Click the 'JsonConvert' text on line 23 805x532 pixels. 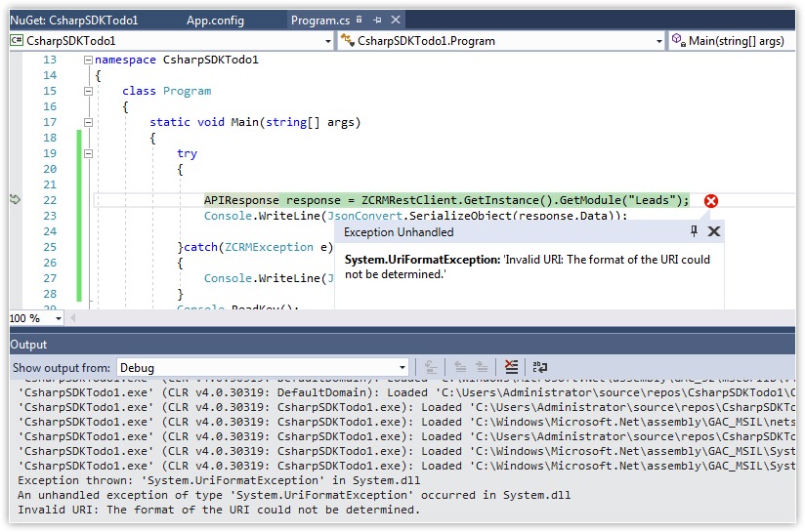tap(364, 216)
